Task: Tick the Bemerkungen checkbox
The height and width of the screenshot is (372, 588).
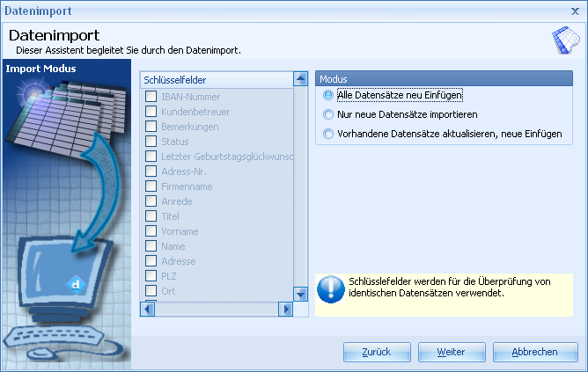Action: [x=151, y=127]
